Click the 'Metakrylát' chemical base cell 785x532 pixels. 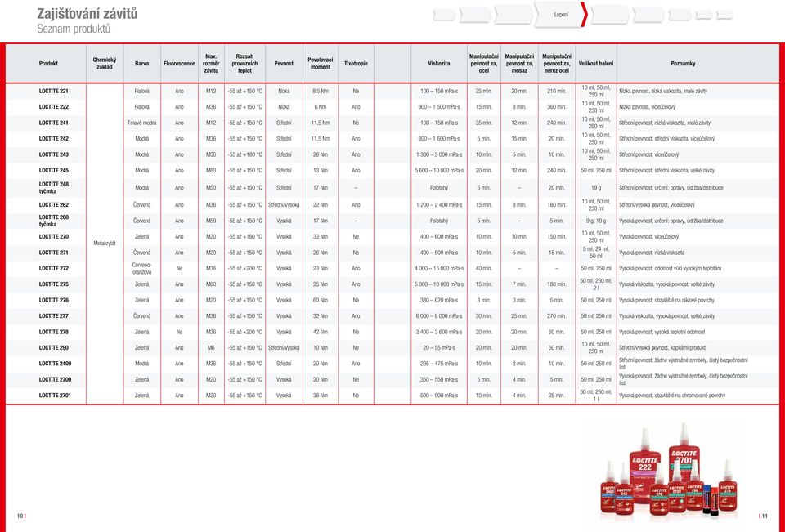click(x=105, y=244)
